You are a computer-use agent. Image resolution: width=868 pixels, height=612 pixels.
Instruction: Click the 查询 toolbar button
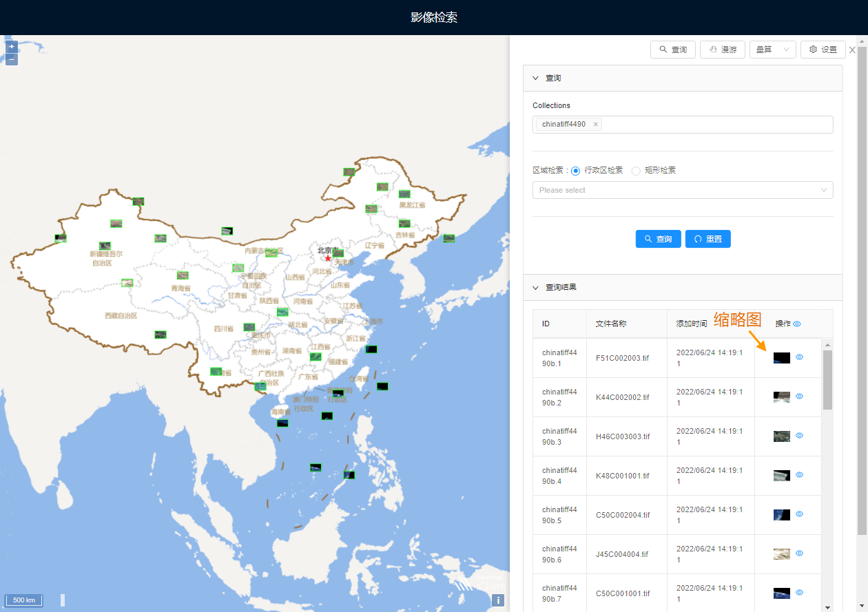click(x=673, y=50)
